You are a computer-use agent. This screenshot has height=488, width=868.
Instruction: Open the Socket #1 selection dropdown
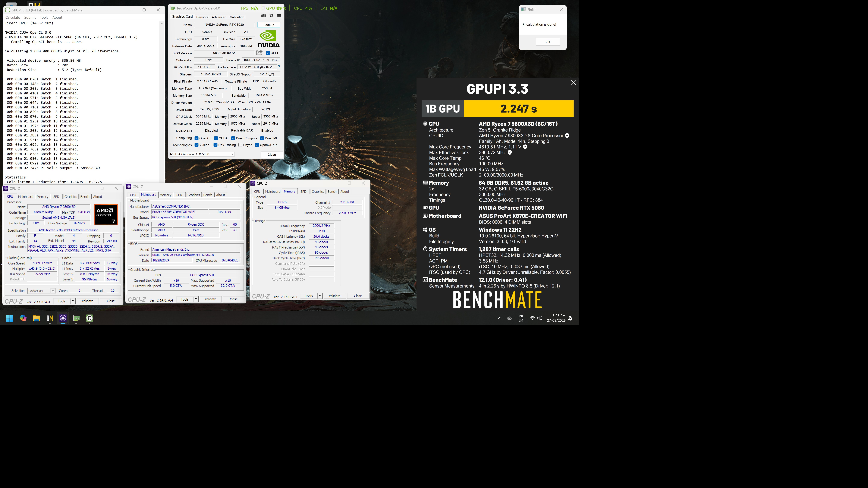(x=41, y=291)
